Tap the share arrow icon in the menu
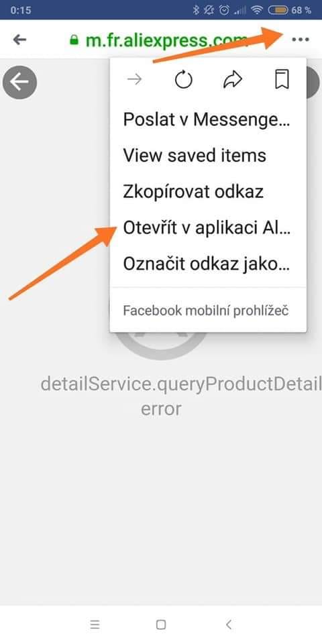 click(x=233, y=80)
